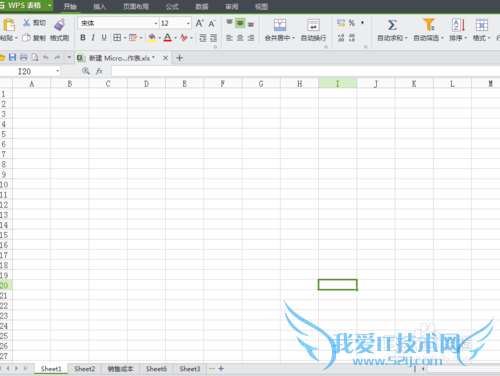The height and width of the screenshot is (376, 500).
Task: Click the Cut scissors icon
Action: 26,23
